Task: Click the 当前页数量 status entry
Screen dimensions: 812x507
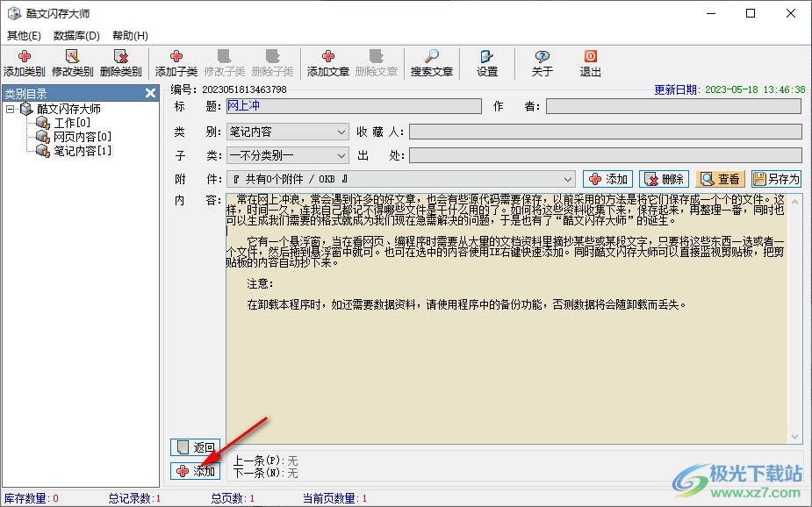Action: 334,499
